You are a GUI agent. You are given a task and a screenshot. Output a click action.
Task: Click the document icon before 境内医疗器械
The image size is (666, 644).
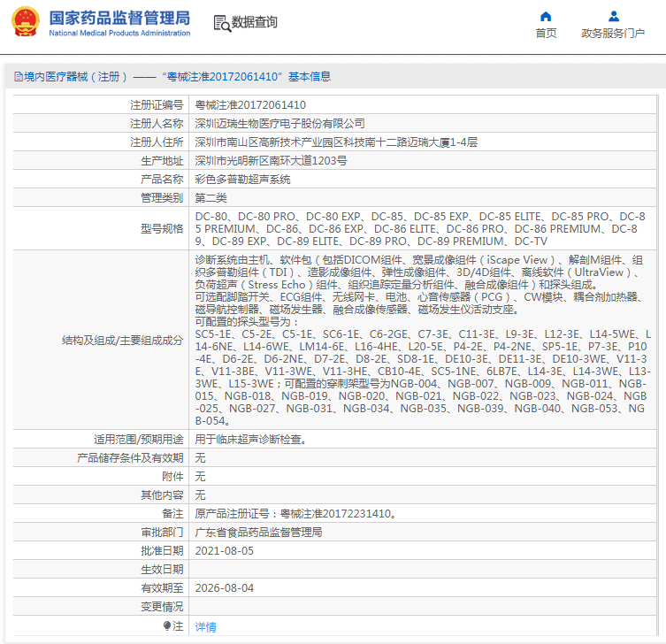[x=19, y=77]
